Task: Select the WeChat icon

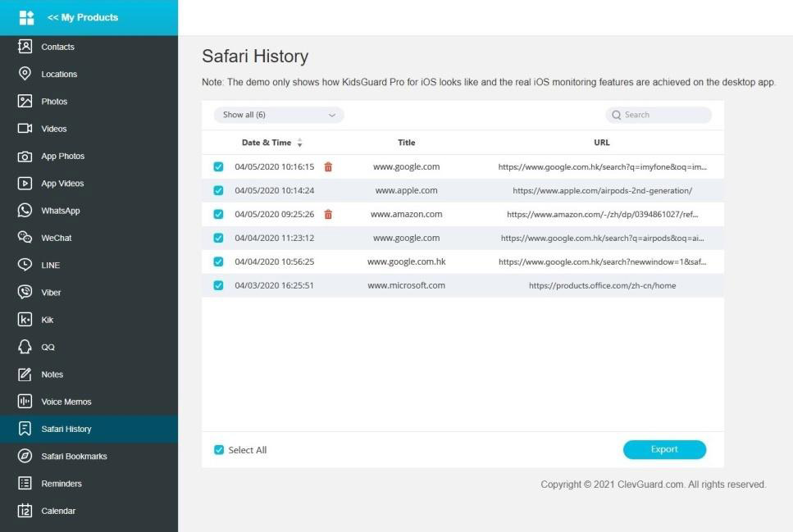Action: click(x=25, y=237)
